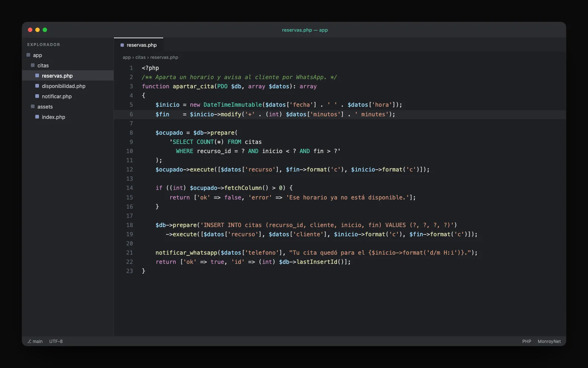Screen dimensions: 588x368
Task: Click the doc comment on line 2
Action: (x=239, y=77)
